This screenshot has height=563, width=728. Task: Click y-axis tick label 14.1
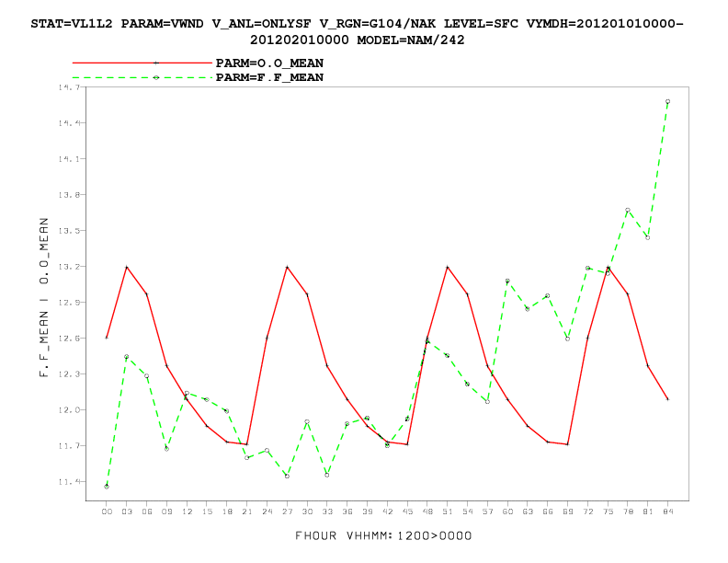[69, 159]
